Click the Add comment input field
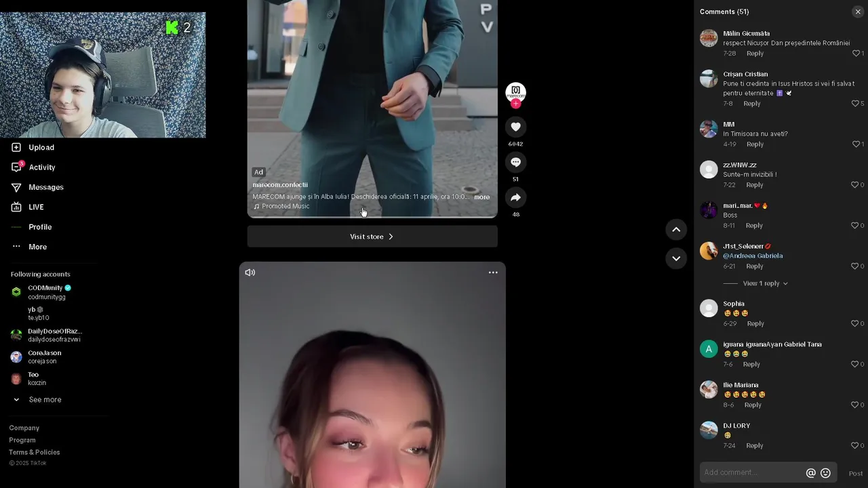Viewport: 868px width, 488px height. pos(751,472)
